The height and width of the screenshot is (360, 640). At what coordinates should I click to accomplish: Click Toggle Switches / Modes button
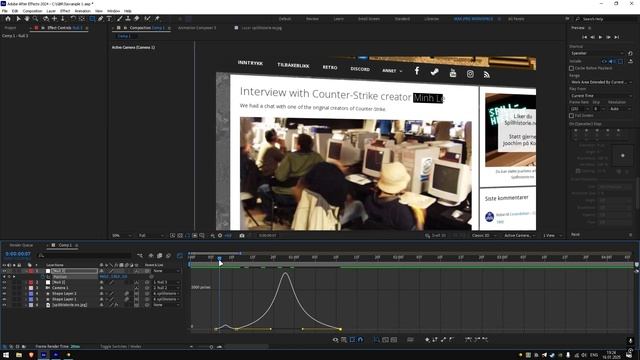121,347
